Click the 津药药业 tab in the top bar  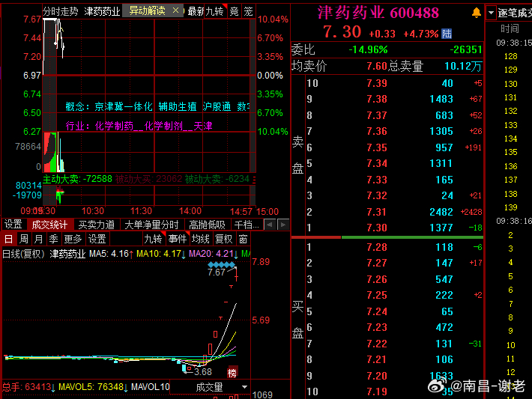[102, 11]
